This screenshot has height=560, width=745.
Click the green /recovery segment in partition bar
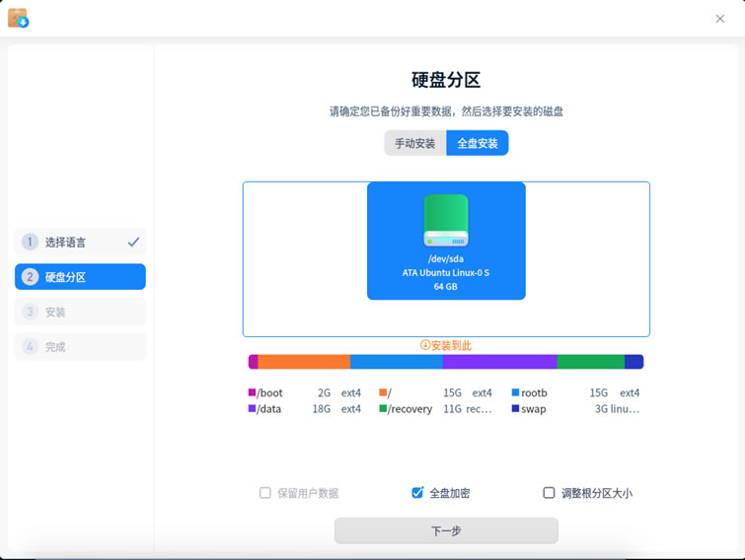pyautogui.click(x=591, y=362)
